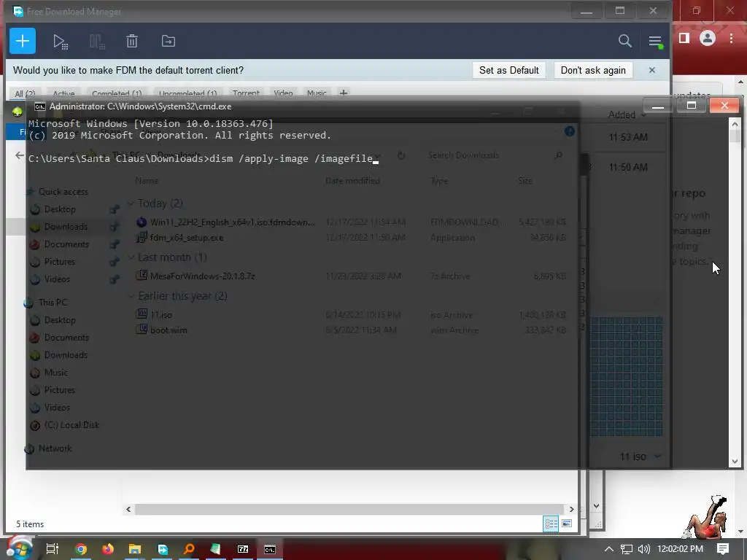Click the '5 items' status text
Screen dimensions: 747x560
coord(30,524)
